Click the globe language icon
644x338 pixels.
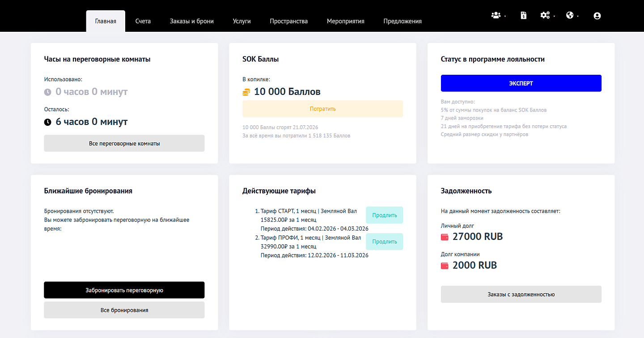(570, 15)
